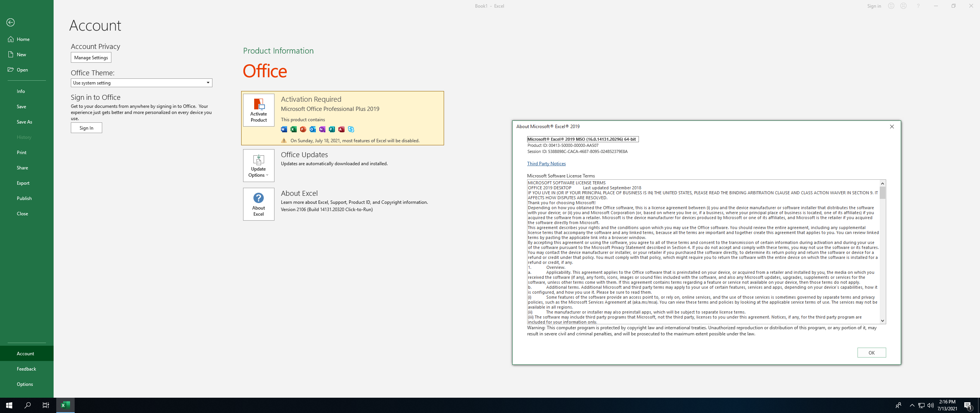Screen dimensions: 980x413
Task: Select Publish in backstage menu
Action: 27,198
